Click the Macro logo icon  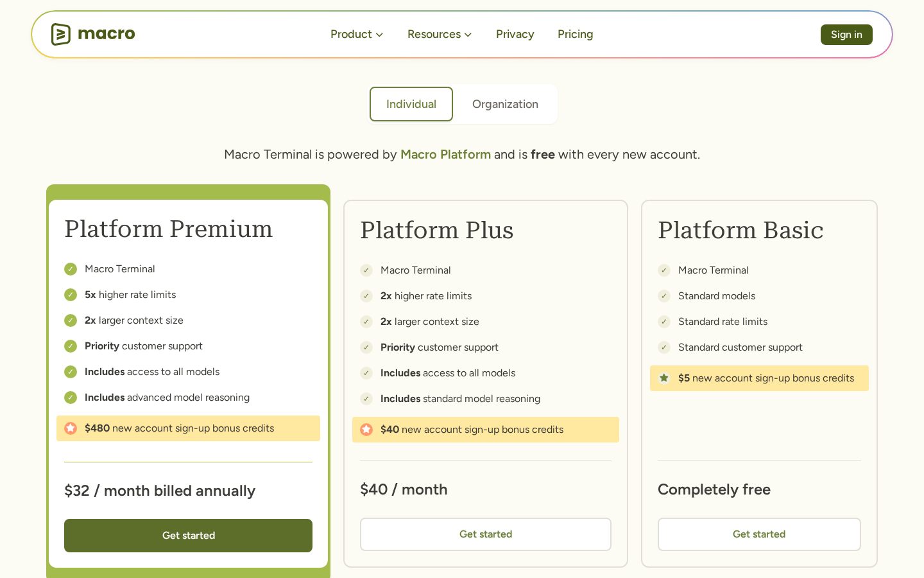pyautogui.click(x=60, y=34)
